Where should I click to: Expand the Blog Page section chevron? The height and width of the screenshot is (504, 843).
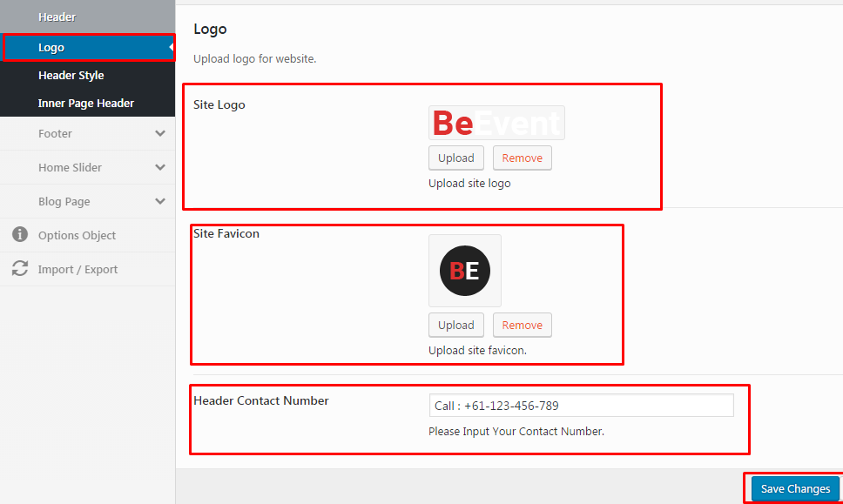click(x=160, y=201)
